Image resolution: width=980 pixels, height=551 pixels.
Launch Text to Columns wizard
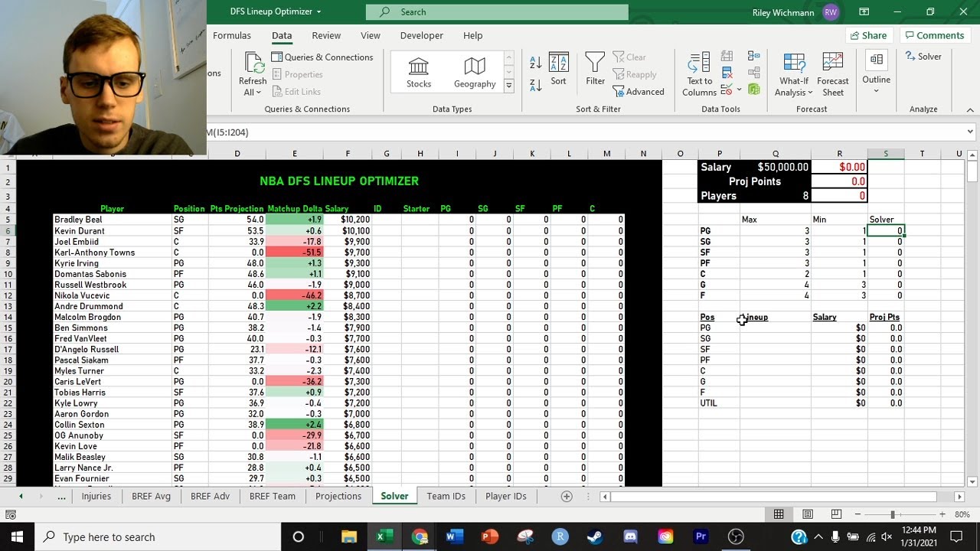coord(699,74)
